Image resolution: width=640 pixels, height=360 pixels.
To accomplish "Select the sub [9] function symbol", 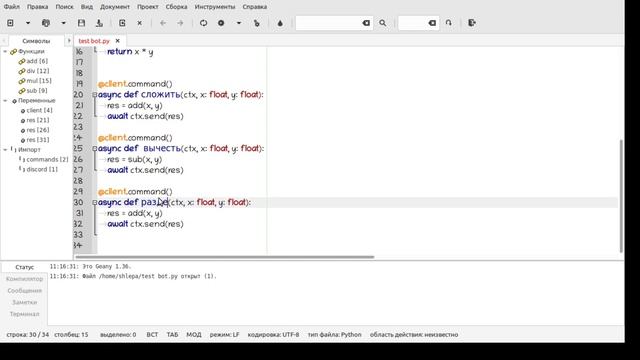I will point(33,91).
